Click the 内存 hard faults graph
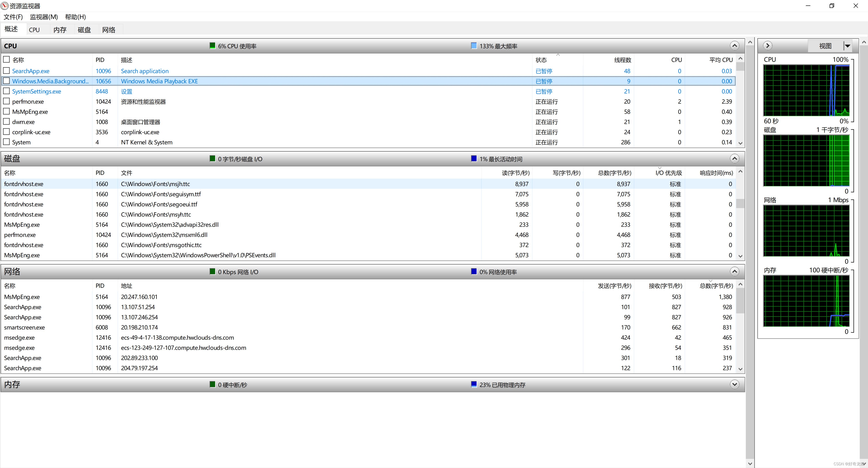Screen dimensions: 868x468 (x=806, y=301)
